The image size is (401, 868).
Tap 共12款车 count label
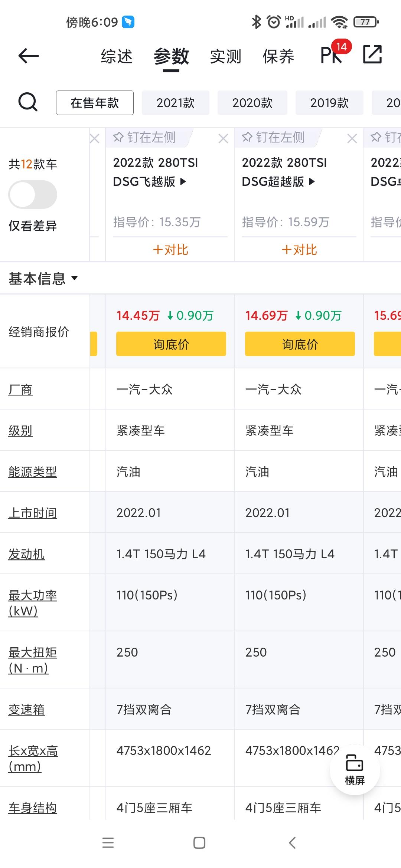[x=33, y=164]
